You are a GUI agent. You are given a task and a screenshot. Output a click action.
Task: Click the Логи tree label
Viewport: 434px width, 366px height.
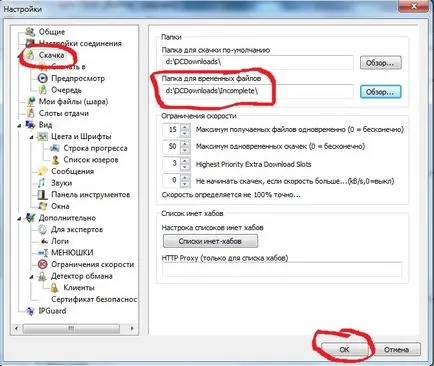[x=60, y=241]
